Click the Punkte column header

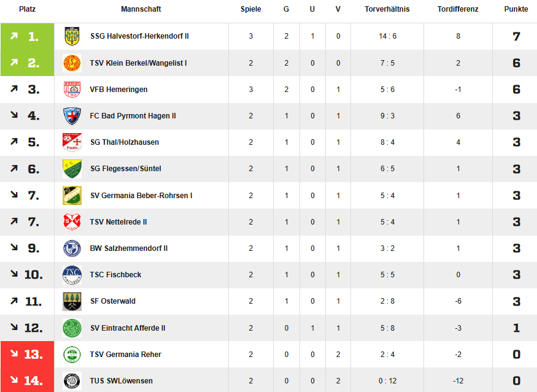(516, 9)
